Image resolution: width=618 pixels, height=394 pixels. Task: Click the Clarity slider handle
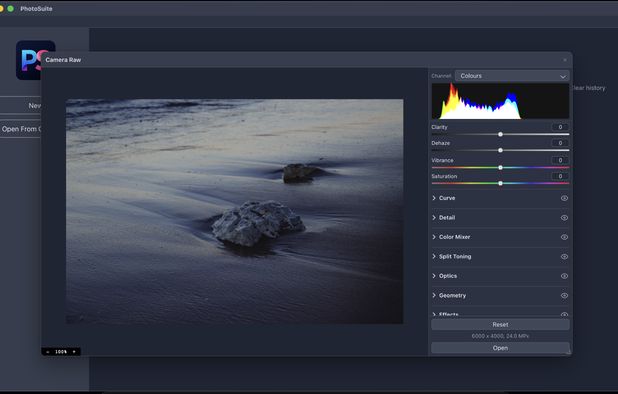500,134
